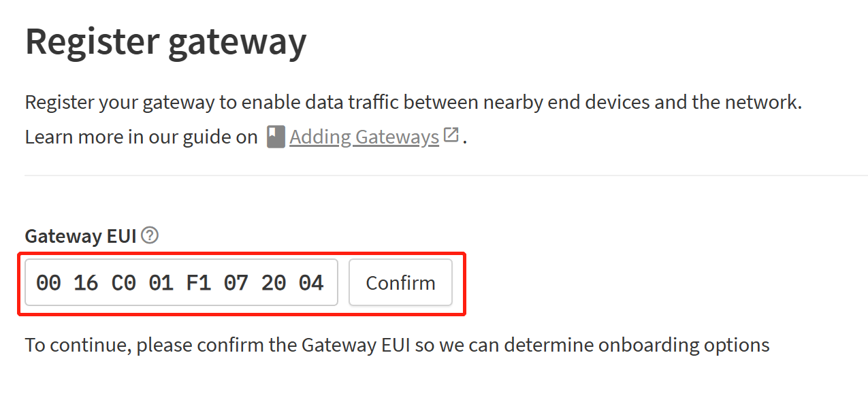Click the Register your gateway description sentence
868x404 pixels.
[x=414, y=103]
